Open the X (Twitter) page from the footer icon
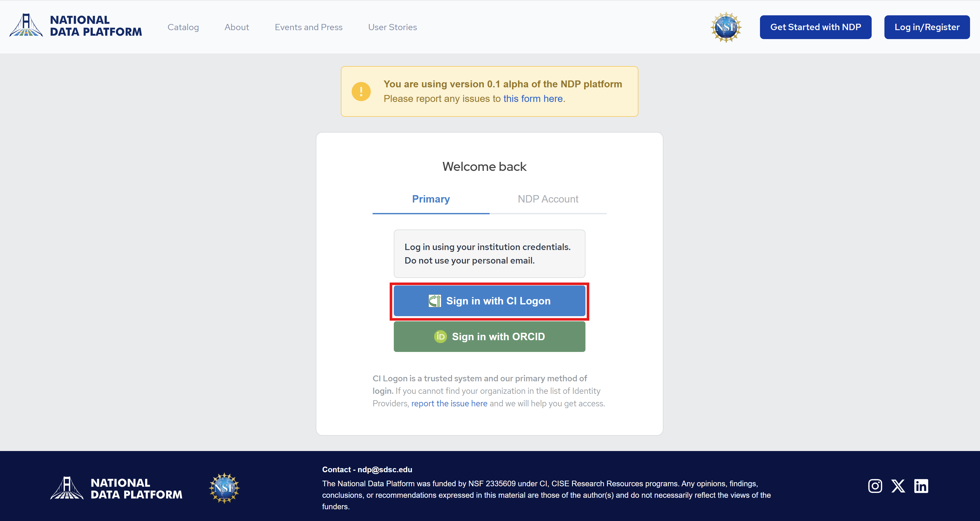Image resolution: width=980 pixels, height=521 pixels. pyautogui.click(x=898, y=486)
